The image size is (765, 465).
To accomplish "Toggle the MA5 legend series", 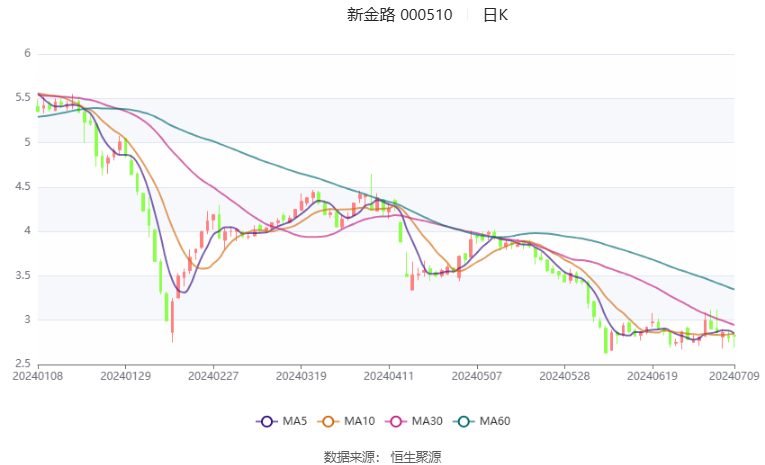I will pyautogui.click(x=282, y=421).
